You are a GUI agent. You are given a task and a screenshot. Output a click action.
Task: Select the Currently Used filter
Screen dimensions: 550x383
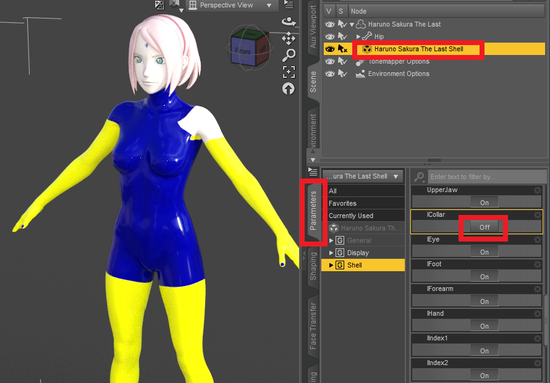click(363, 215)
